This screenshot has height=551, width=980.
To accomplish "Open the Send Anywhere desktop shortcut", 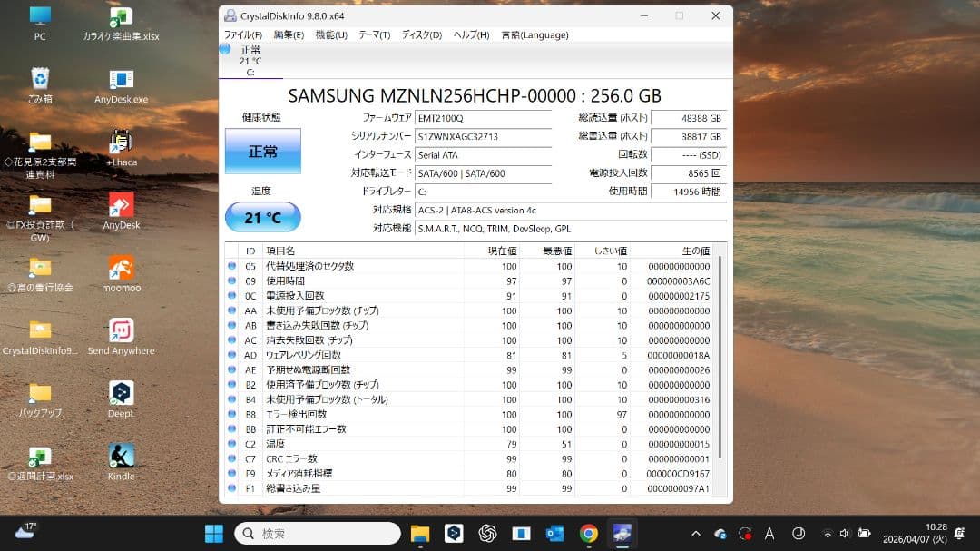I will pos(121,337).
